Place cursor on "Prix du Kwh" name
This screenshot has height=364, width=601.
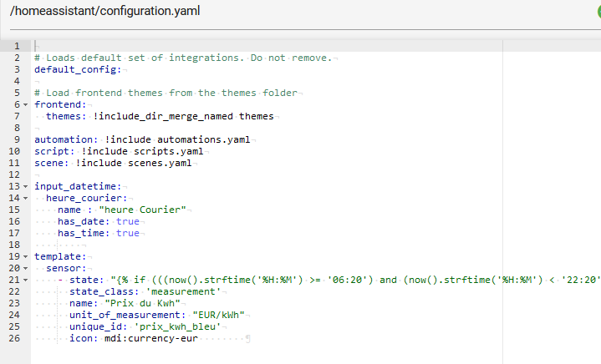[x=143, y=303]
